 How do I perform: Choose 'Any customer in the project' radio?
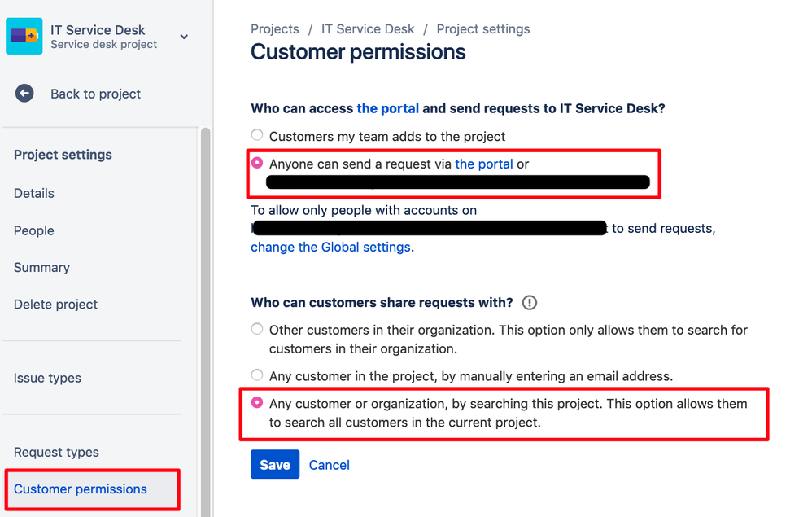coord(257,375)
